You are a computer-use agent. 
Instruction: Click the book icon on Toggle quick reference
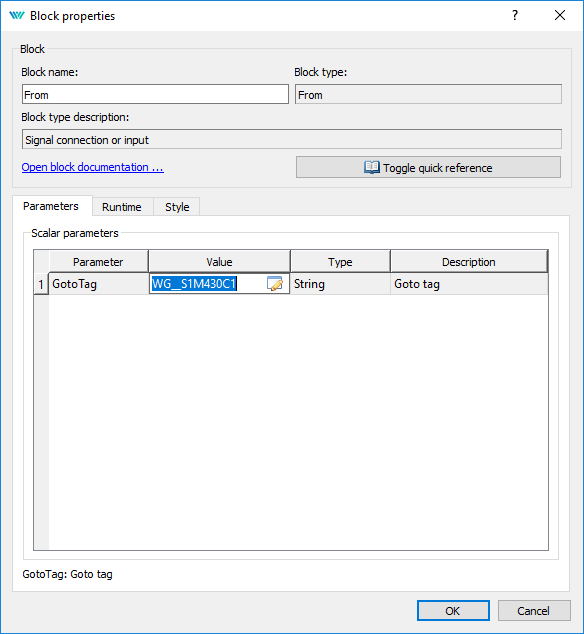pos(371,167)
